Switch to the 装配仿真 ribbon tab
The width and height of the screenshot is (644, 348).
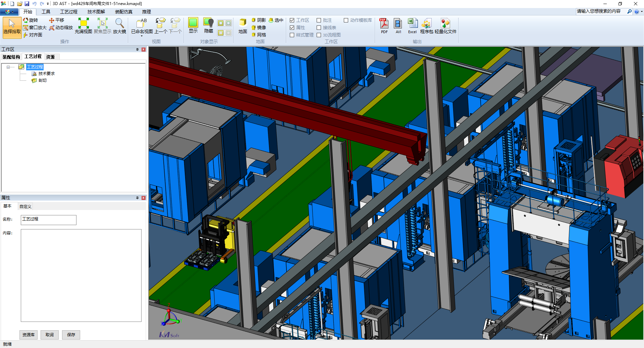123,12
